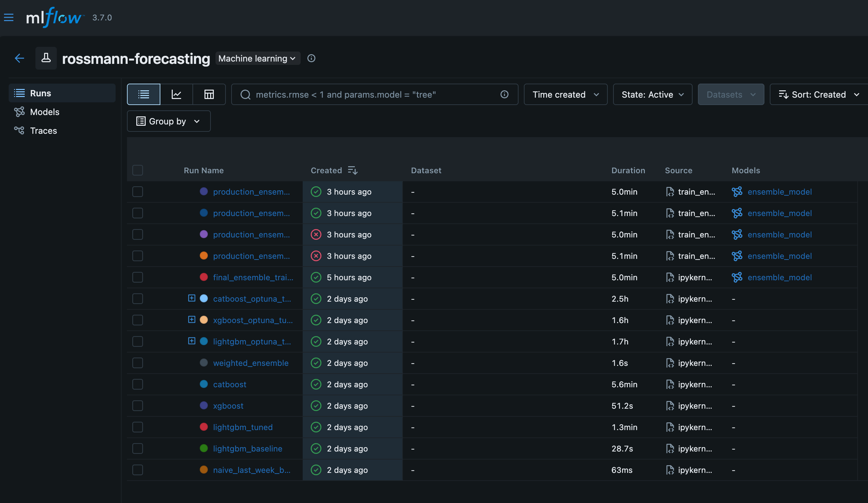868x503 pixels.
Task: Check the checkbox next to lightgbm_baseline
Action: (x=137, y=448)
